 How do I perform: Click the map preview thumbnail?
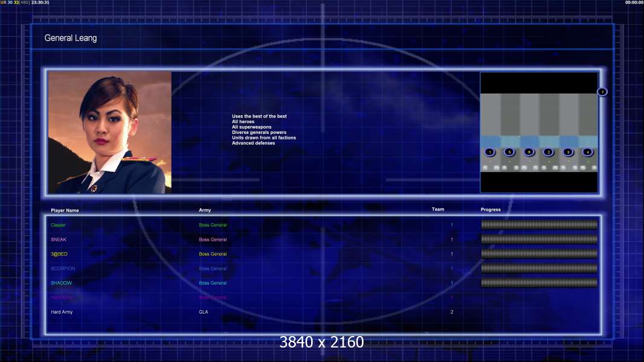[x=539, y=132]
